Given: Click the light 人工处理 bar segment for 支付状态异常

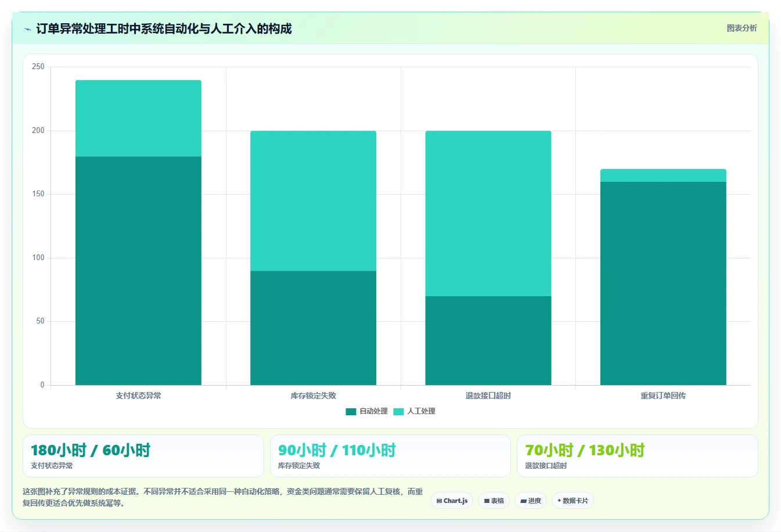Looking at the screenshot, I should pos(138,118).
